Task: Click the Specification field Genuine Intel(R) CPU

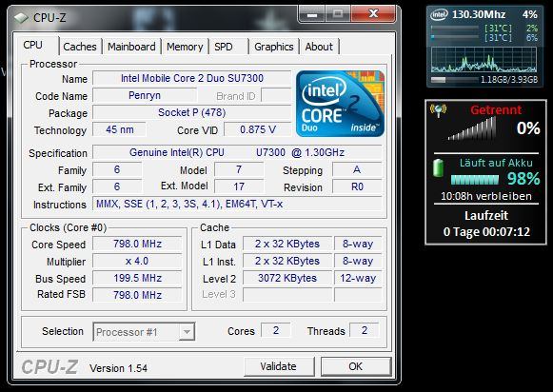Action: tap(237, 152)
